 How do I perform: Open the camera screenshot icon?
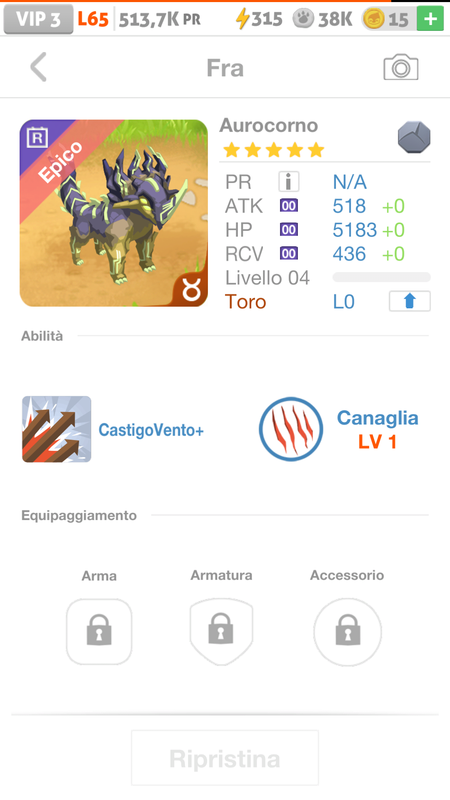tap(401, 67)
